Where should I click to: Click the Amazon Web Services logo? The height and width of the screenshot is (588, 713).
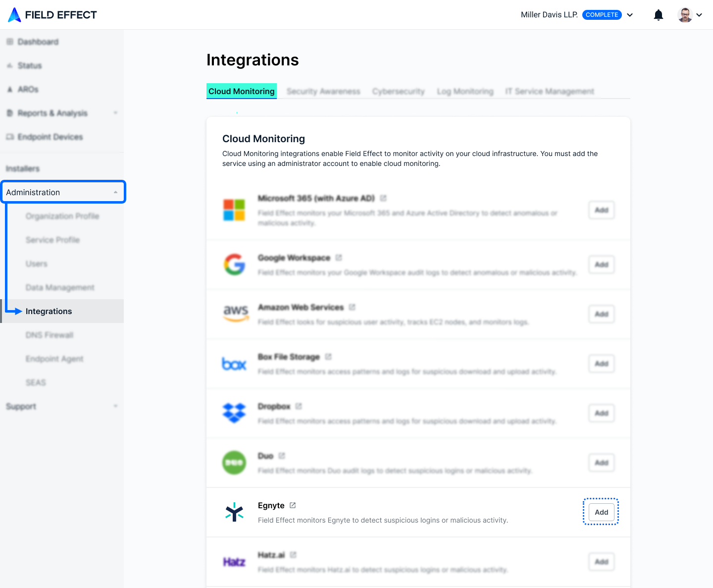click(x=236, y=314)
